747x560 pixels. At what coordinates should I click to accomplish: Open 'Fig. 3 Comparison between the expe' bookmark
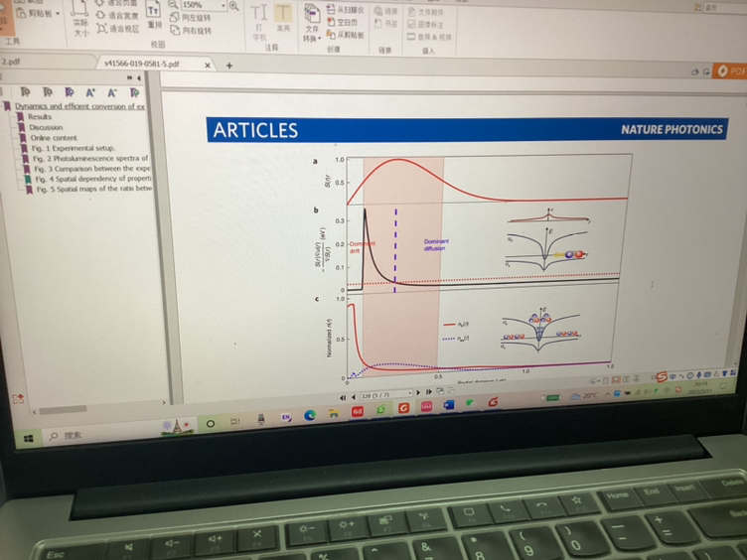92,169
